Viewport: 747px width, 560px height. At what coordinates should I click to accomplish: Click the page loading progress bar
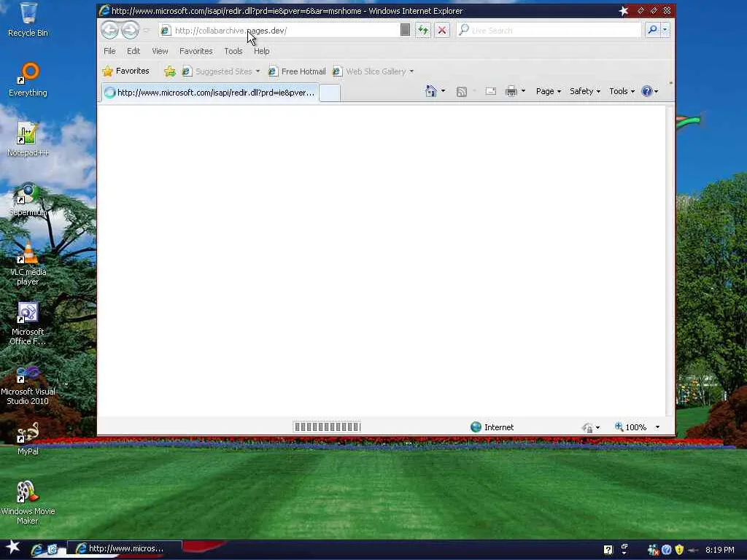click(327, 427)
